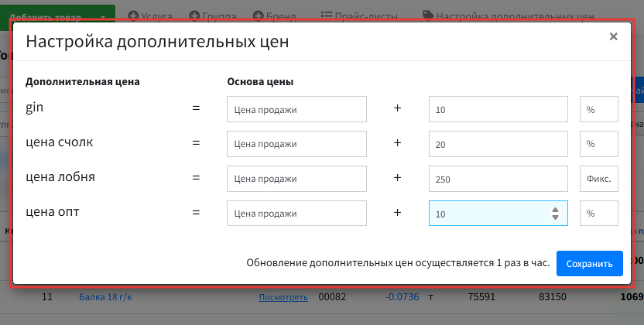
Task: Focus the value field 250 for цена лобня
Action: point(498,179)
